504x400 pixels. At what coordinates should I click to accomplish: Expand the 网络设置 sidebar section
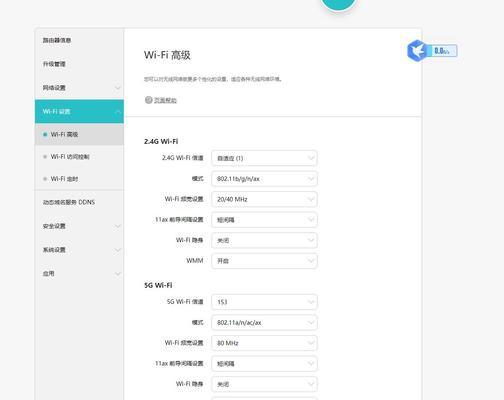(x=79, y=88)
